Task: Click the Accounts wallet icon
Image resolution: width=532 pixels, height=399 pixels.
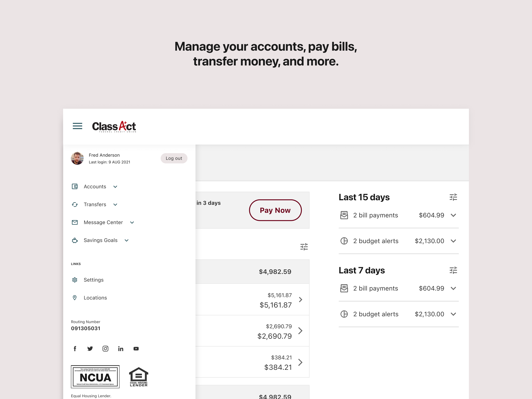Action: [x=75, y=186]
